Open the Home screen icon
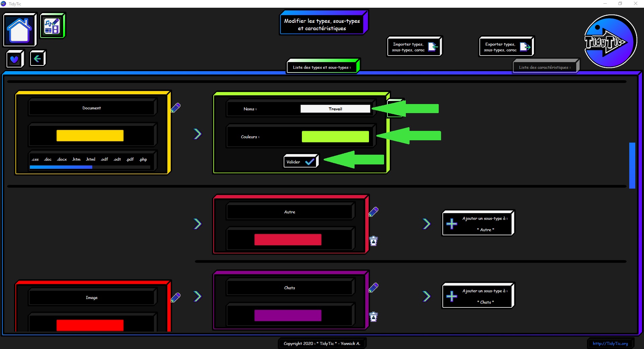The height and width of the screenshot is (349, 644). [19, 30]
